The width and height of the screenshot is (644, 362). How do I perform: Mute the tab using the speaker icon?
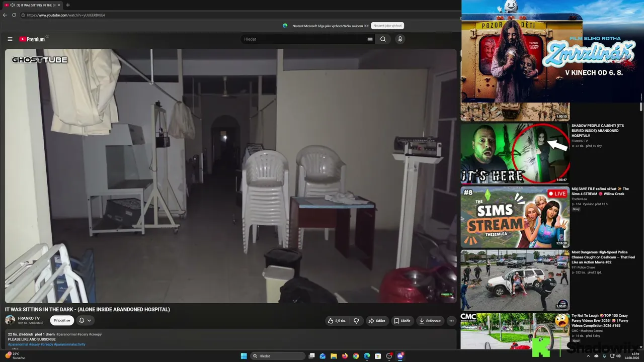(12, 5)
